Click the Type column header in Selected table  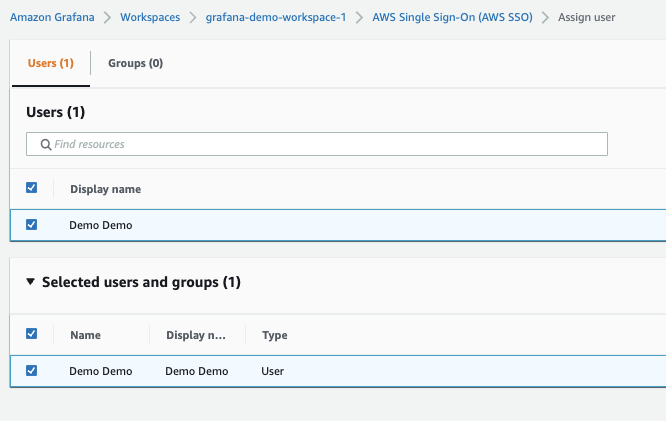point(275,335)
